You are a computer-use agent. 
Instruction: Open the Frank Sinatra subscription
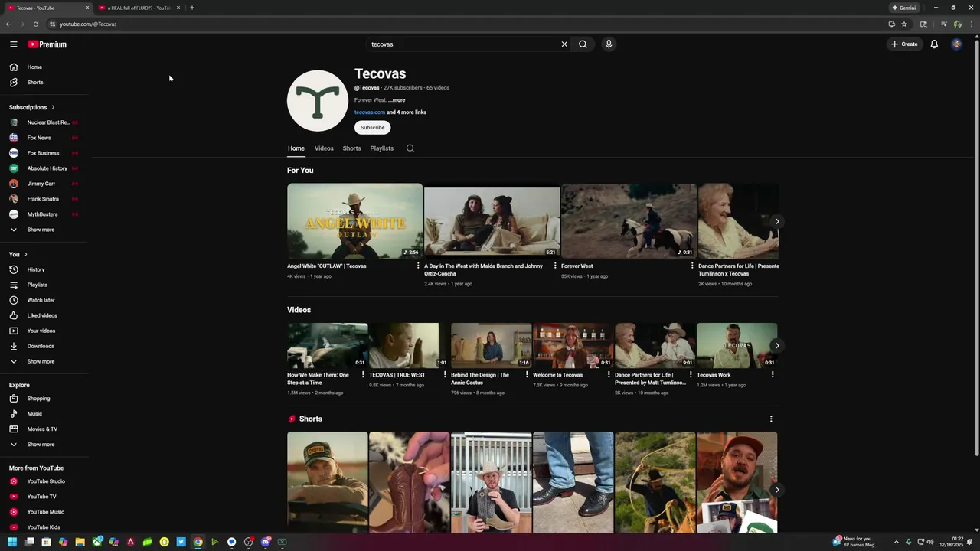43,199
